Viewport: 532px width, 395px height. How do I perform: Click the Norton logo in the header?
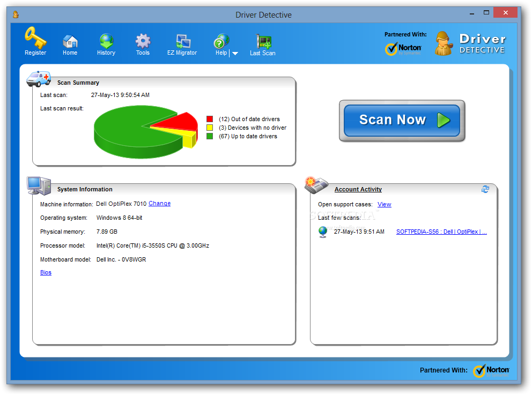(403, 49)
